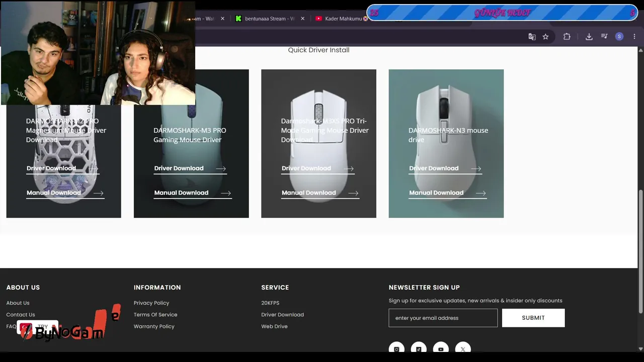Submit the newsletter sign up form
The height and width of the screenshot is (362, 644).
coord(533,318)
